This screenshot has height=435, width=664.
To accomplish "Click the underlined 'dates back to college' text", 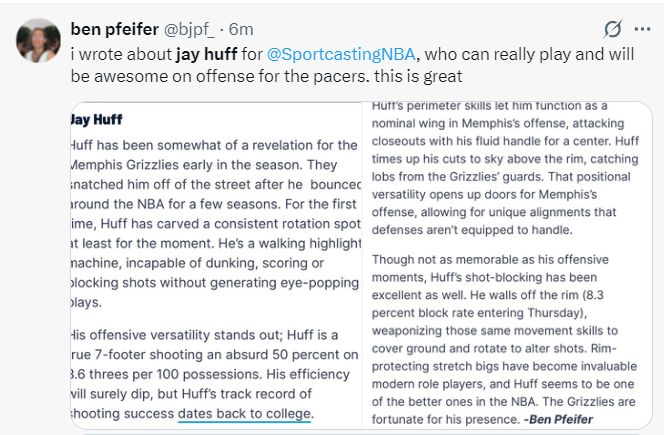I will click(245, 413).
